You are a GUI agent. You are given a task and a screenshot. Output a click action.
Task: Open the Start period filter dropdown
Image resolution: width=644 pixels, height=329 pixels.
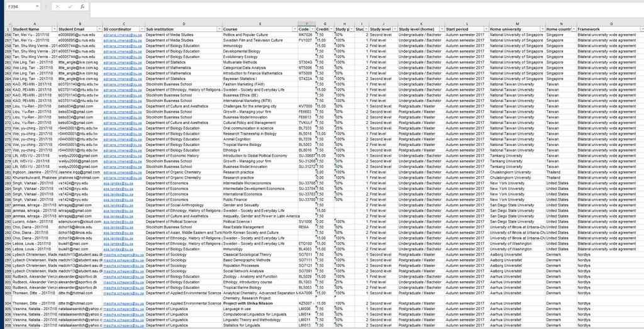pos(486,30)
